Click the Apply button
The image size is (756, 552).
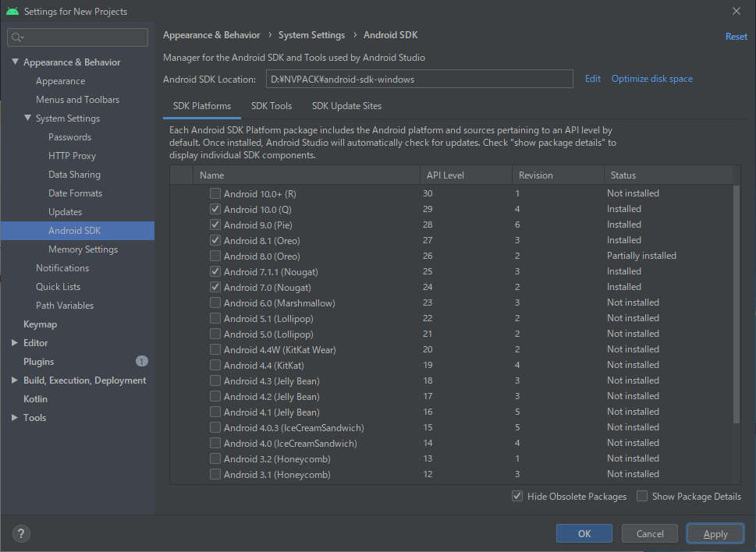pyautogui.click(x=715, y=534)
